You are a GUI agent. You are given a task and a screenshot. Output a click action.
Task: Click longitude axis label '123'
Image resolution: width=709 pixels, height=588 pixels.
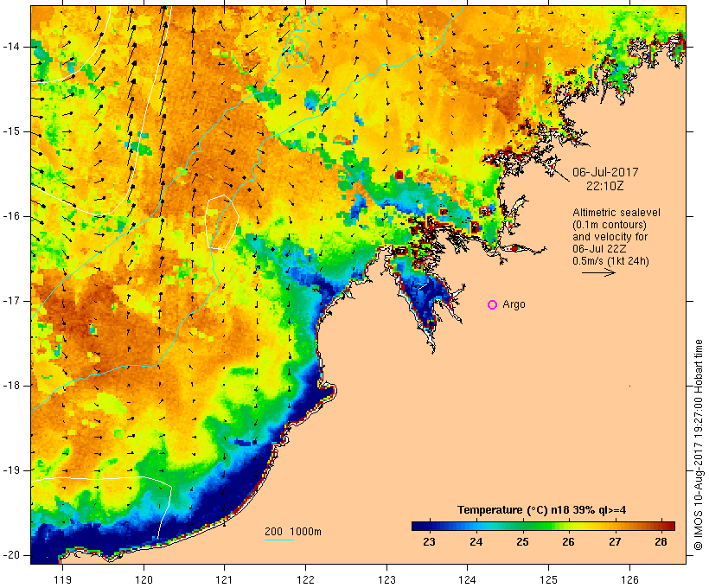[x=386, y=579]
